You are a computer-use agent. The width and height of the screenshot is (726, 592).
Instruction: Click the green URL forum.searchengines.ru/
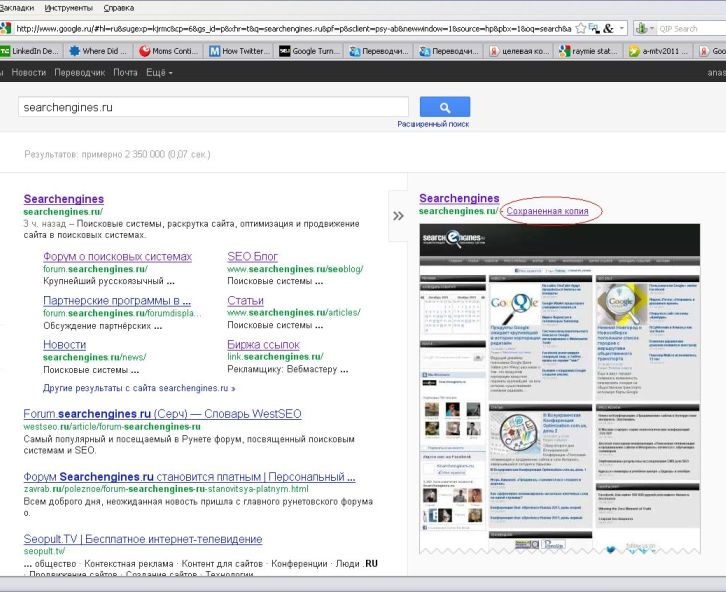click(95, 269)
